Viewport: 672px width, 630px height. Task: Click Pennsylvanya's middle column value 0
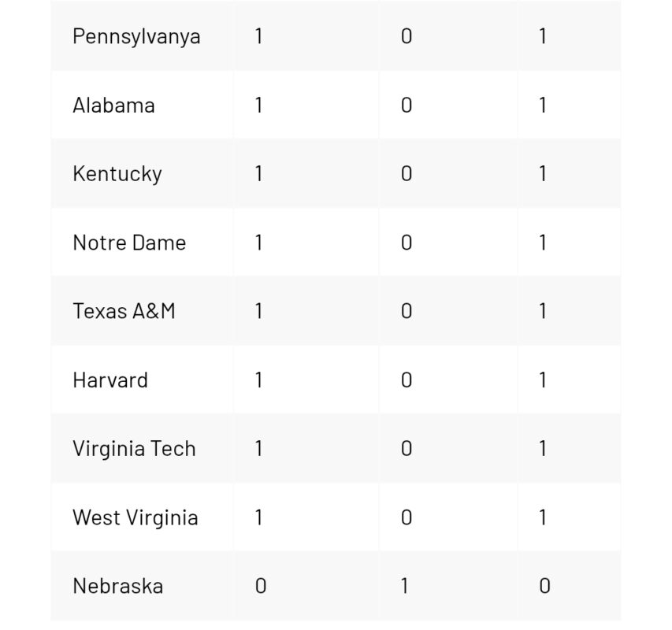click(407, 36)
